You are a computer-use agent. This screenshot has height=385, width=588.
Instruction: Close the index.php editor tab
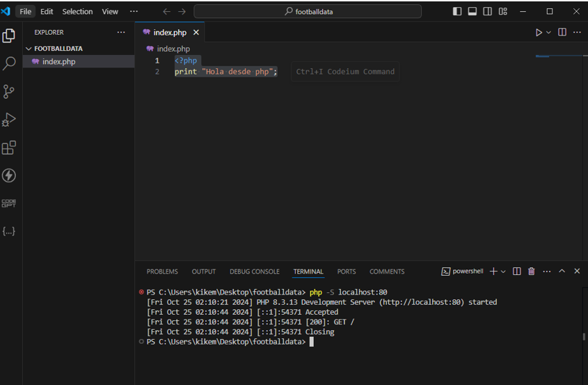coord(196,33)
